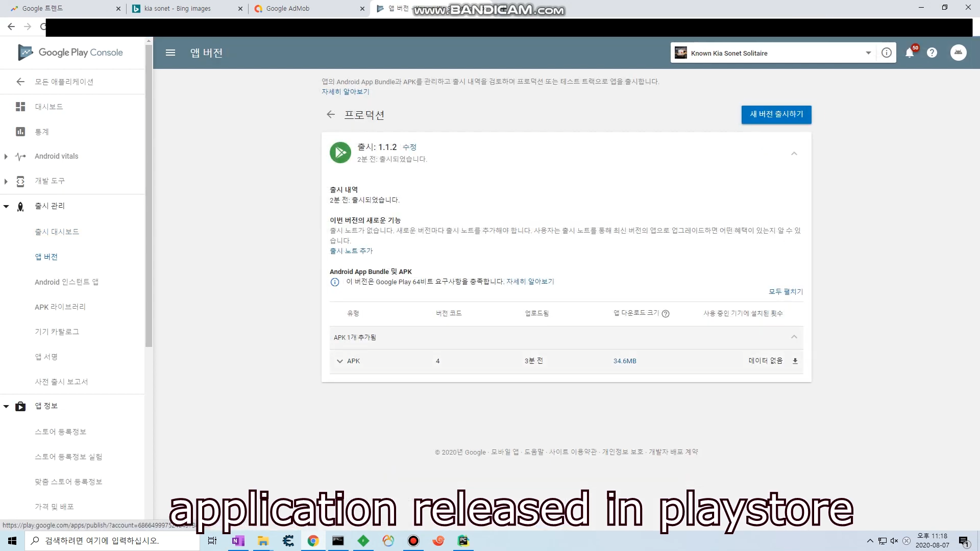Go to 모든 애플리케이션

pos(64,82)
